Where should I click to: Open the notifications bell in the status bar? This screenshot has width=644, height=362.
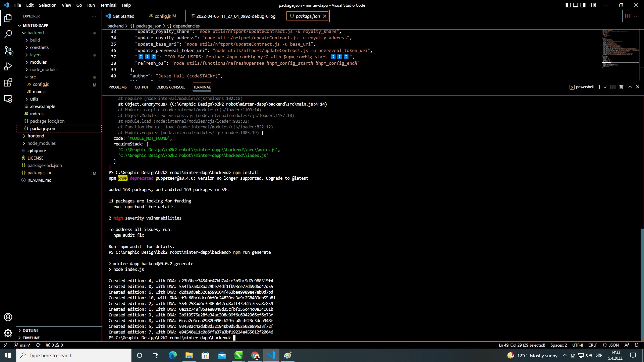click(636, 345)
